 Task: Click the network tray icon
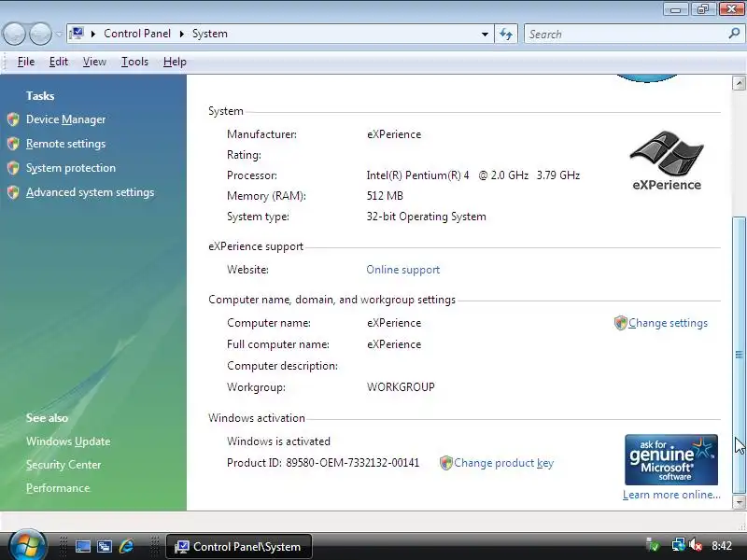tap(678, 545)
